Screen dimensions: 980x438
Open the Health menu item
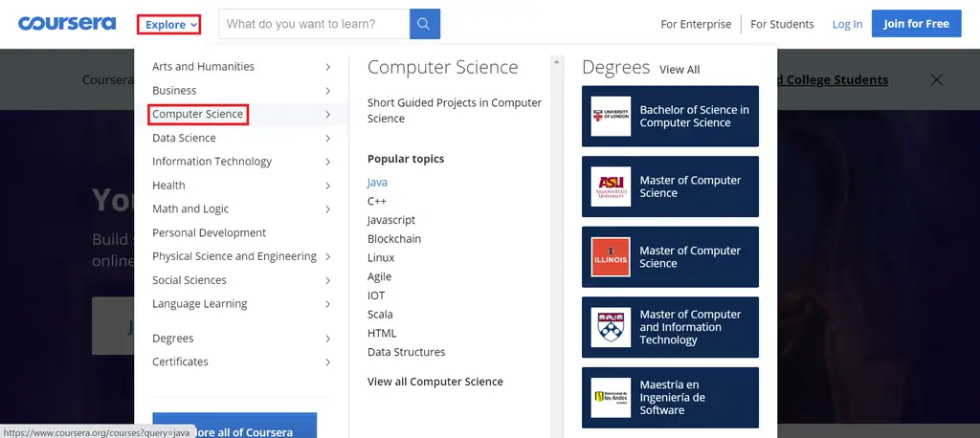168,185
